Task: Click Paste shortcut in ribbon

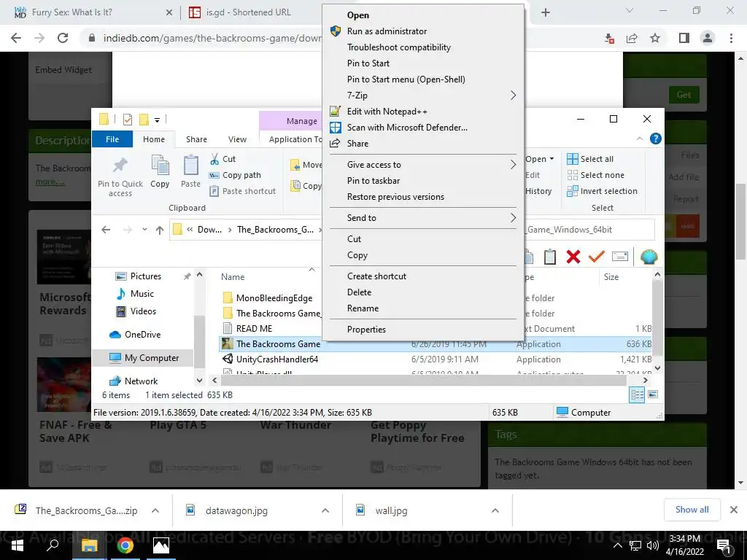Action: pyautogui.click(x=242, y=191)
